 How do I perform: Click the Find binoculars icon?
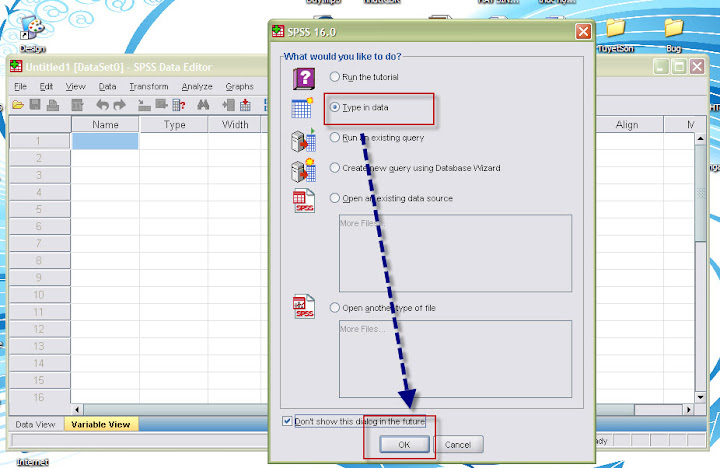tap(203, 105)
